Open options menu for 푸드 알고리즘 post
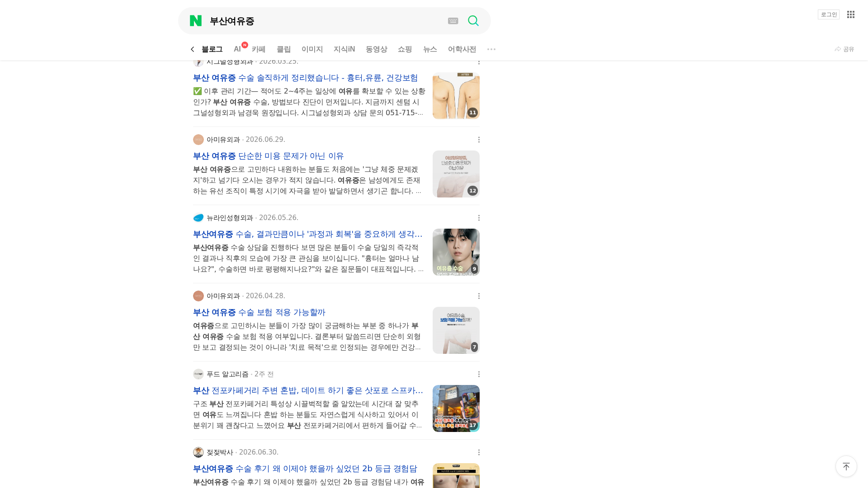Image resolution: width=868 pixels, height=488 pixels. point(479,374)
